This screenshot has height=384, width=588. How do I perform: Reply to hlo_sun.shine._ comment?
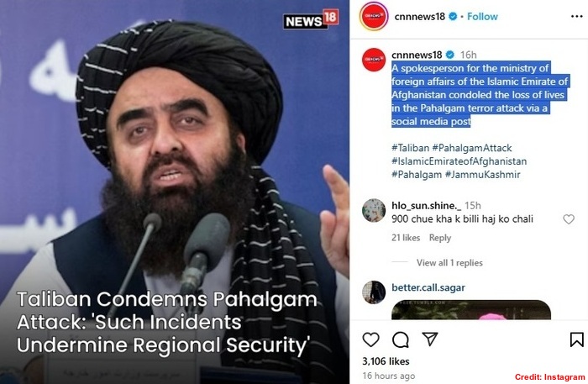[440, 238]
